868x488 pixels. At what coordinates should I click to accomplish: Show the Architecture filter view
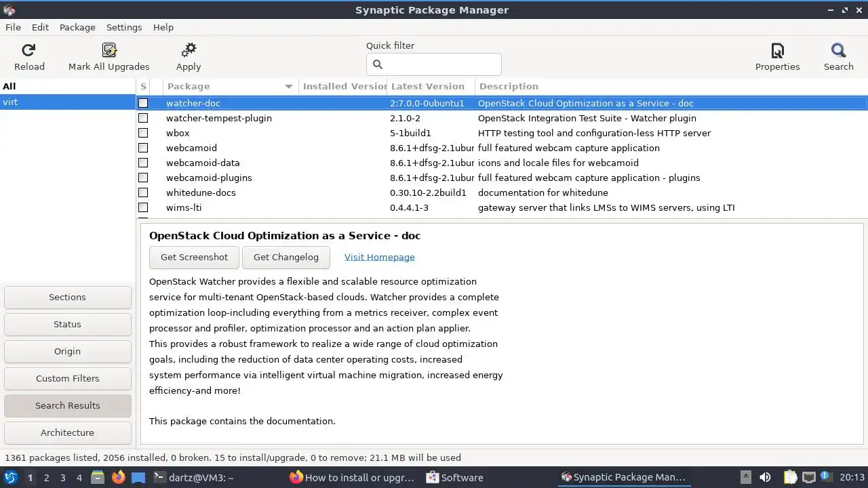68,432
